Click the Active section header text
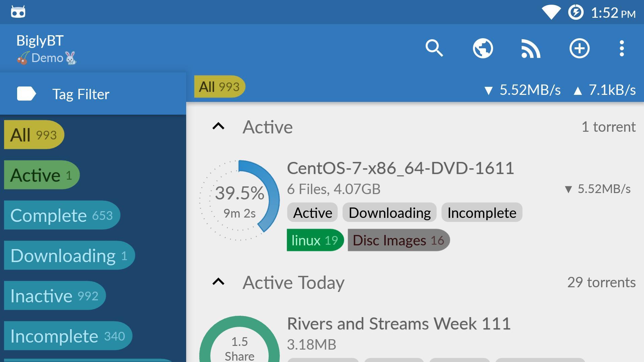This screenshot has height=362, width=644. [x=268, y=127]
